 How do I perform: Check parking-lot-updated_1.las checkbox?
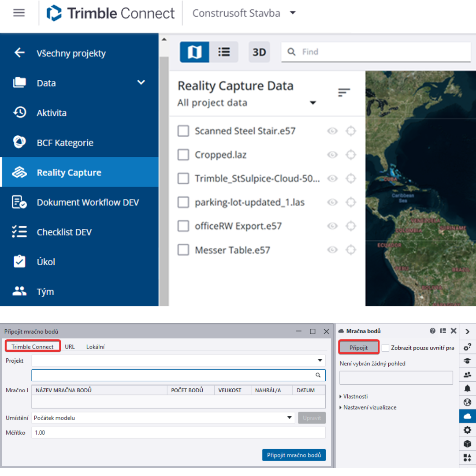183,202
